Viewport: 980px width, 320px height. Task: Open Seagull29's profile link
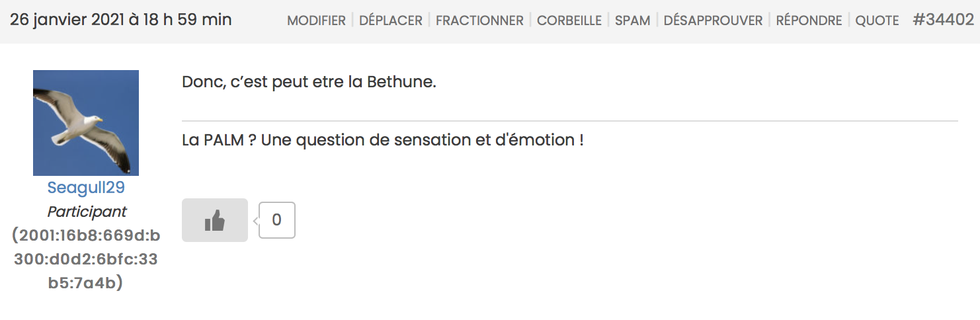point(86,188)
